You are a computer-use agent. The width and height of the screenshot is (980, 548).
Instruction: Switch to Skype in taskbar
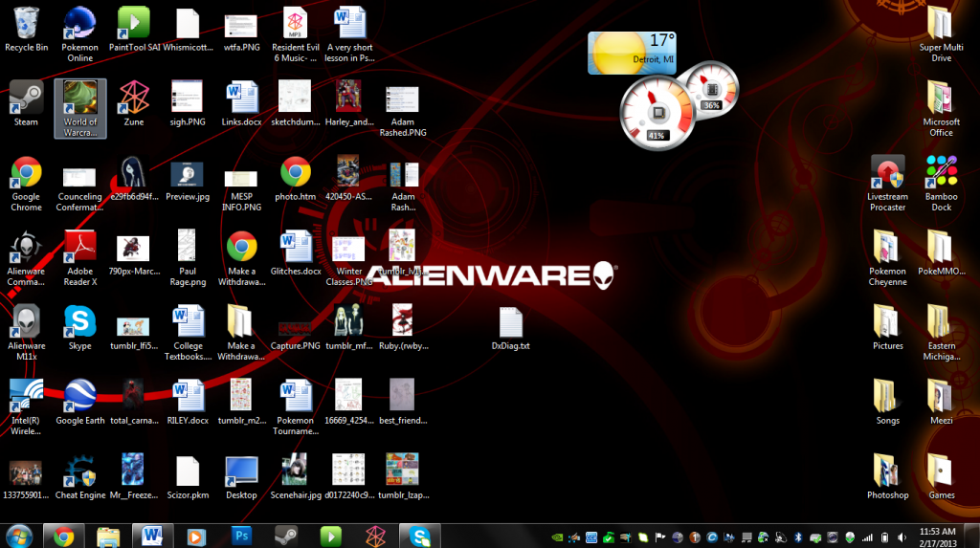click(x=420, y=537)
